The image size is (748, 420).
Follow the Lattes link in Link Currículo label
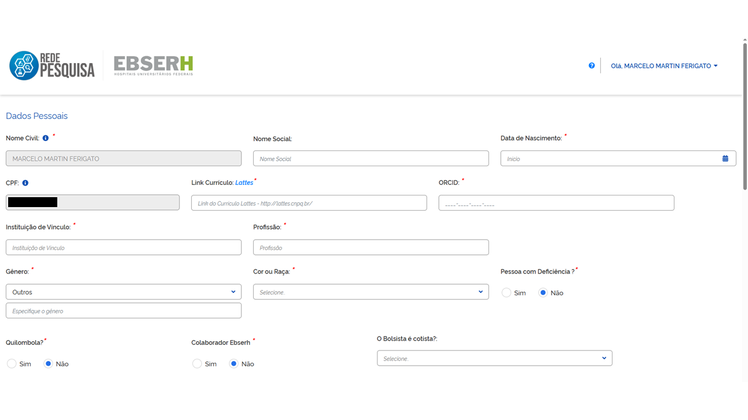[x=244, y=183]
